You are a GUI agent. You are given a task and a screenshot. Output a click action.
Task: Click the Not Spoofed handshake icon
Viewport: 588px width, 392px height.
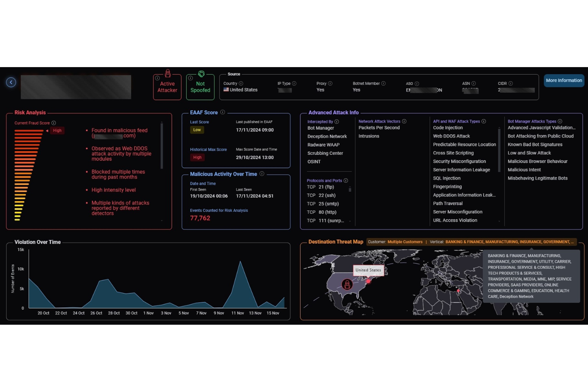coord(201,73)
